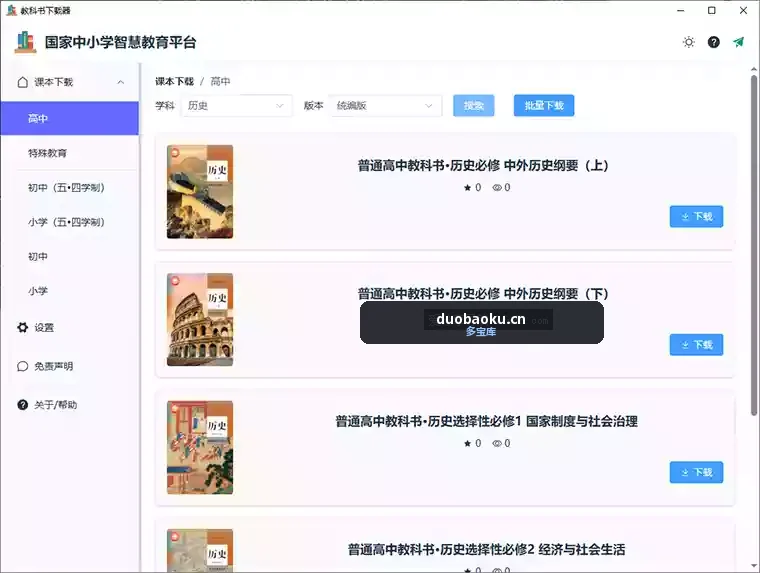Click star icon under 国家制度与社会治理
760x573 pixels.
pyautogui.click(x=467, y=444)
